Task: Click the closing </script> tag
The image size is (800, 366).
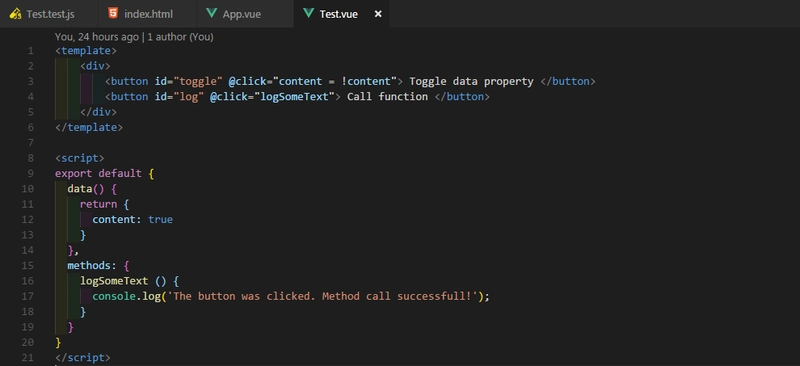Action: [83, 357]
